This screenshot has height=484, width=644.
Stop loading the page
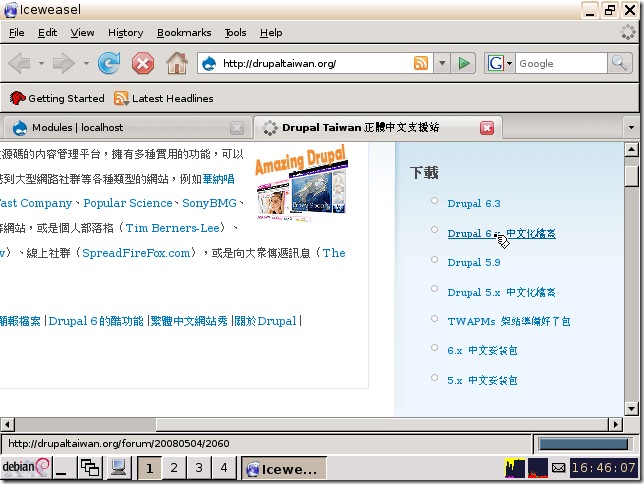143,64
